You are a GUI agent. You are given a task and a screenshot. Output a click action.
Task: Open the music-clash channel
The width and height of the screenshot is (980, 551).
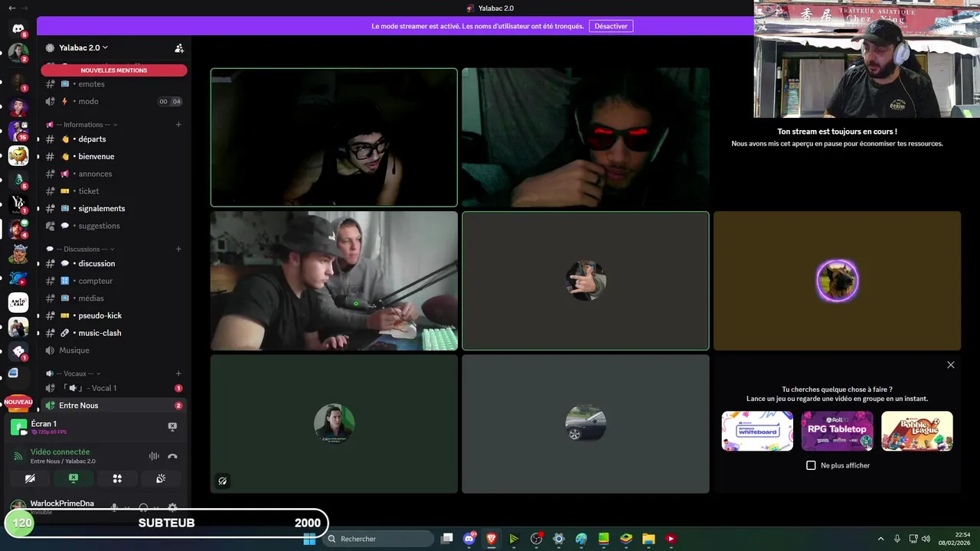(114, 333)
